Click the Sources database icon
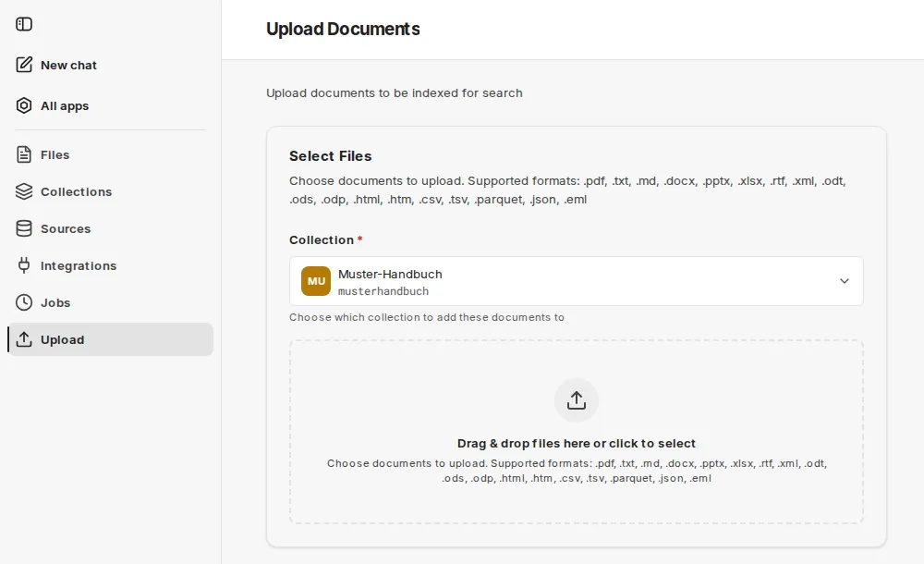Viewport: 924px width, 564px height. tap(24, 228)
